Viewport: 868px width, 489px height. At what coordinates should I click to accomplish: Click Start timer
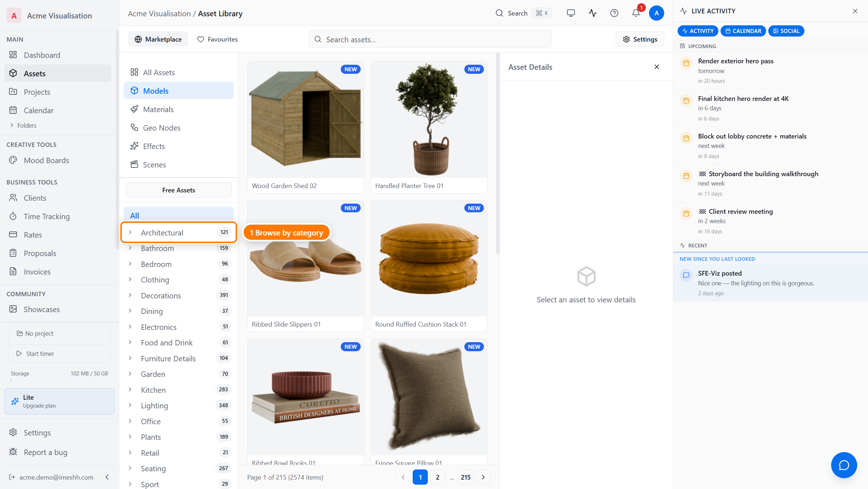(59, 353)
